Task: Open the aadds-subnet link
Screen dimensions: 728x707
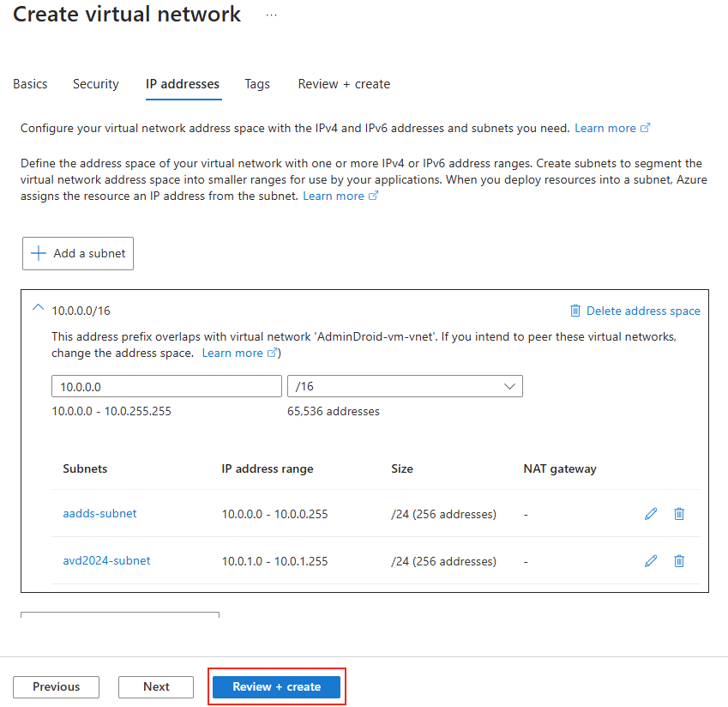Action: click(x=99, y=513)
